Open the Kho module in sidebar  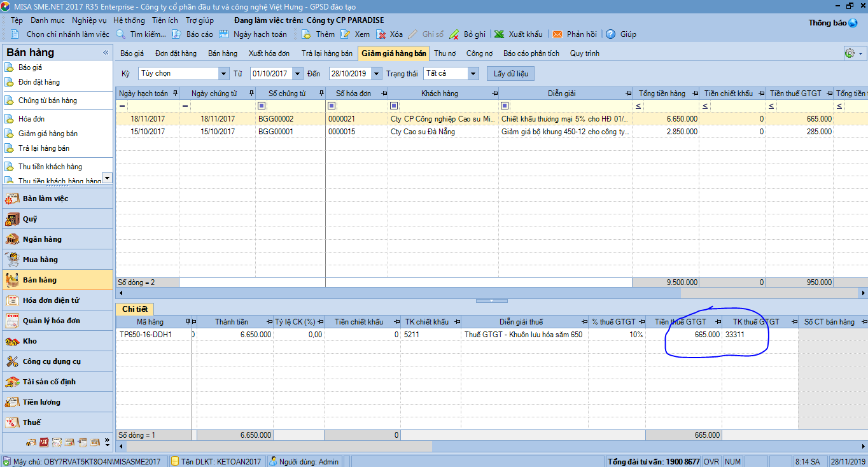point(30,341)
